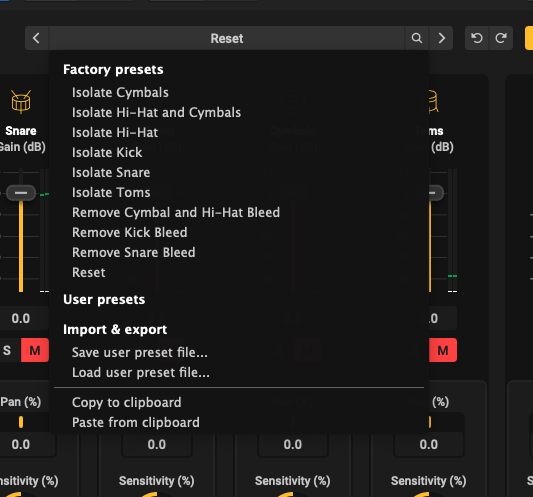Mute the Snare channel

[x=35, y=350]
